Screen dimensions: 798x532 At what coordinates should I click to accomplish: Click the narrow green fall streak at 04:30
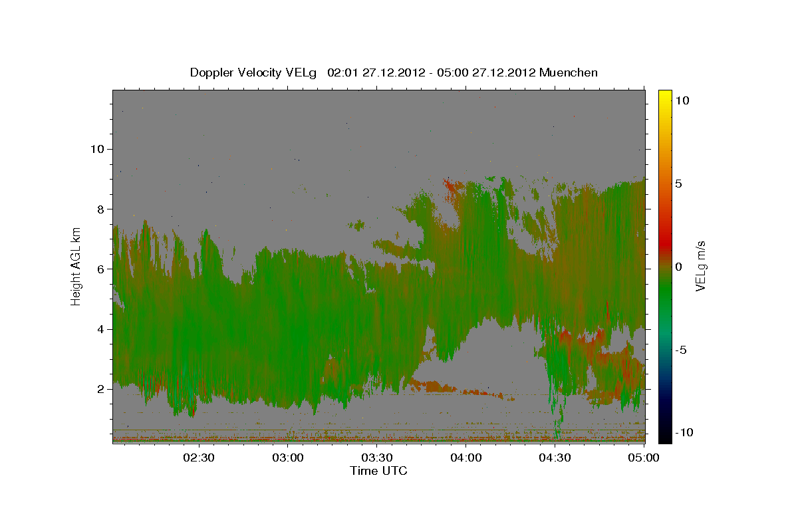[557, 399]
